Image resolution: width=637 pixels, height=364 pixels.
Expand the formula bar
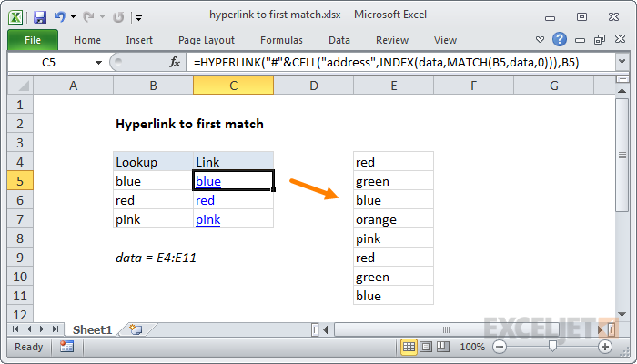click(x=622, y=62)
